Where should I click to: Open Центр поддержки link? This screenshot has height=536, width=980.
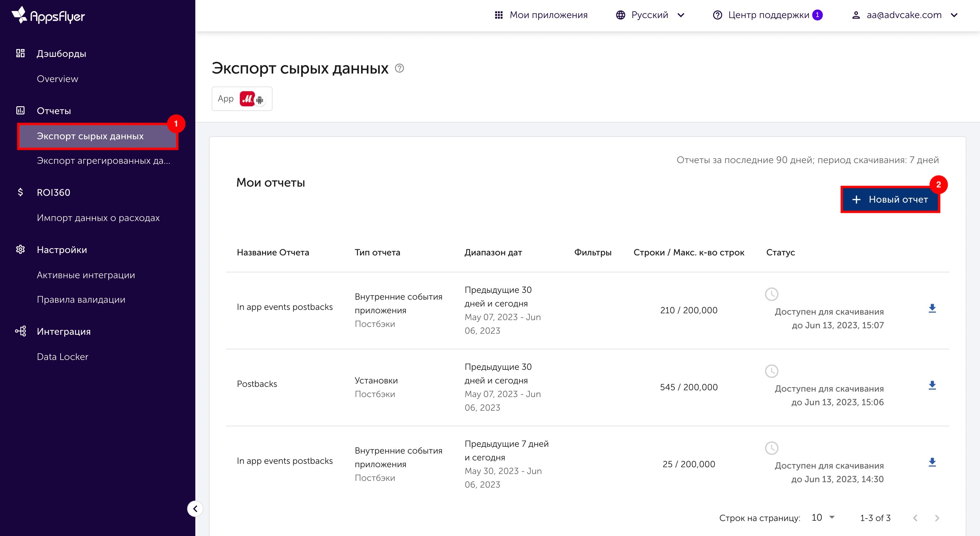click(x=768, y=15)
